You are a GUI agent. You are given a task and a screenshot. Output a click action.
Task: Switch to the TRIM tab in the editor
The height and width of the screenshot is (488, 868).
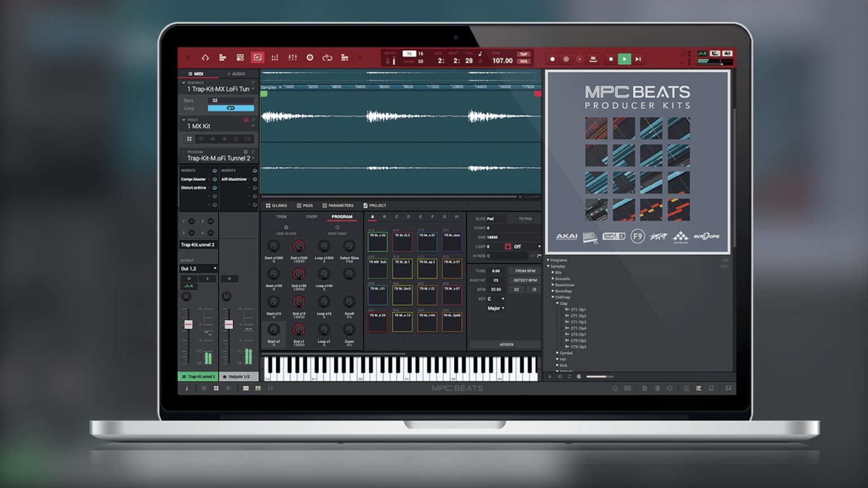(x=282, y=217)
